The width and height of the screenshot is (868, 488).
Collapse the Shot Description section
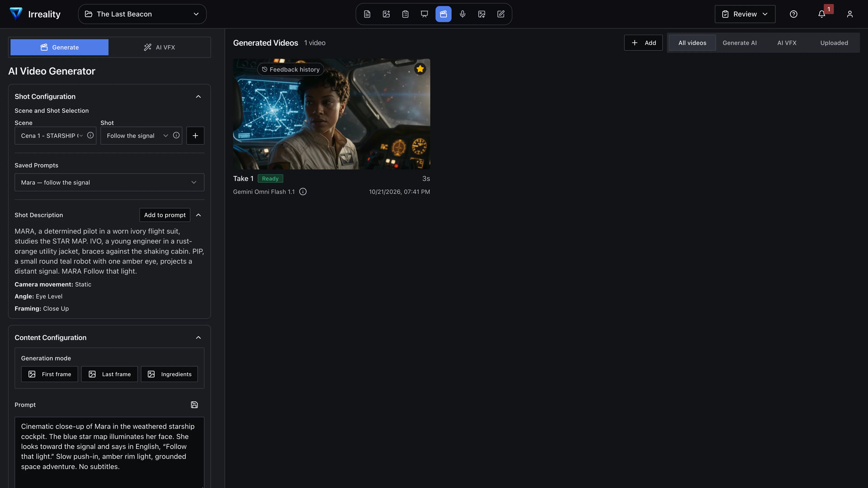198,215
